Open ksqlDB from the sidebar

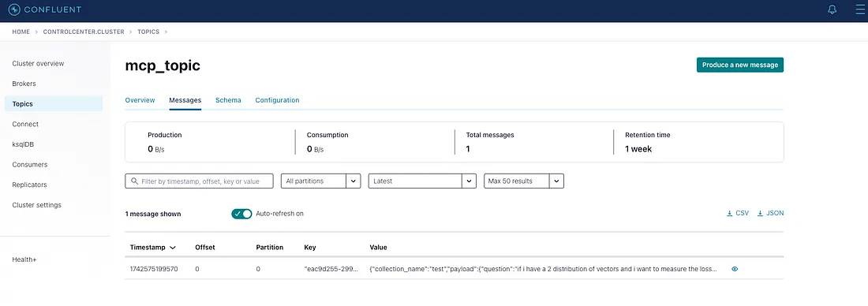click(24, 144)
